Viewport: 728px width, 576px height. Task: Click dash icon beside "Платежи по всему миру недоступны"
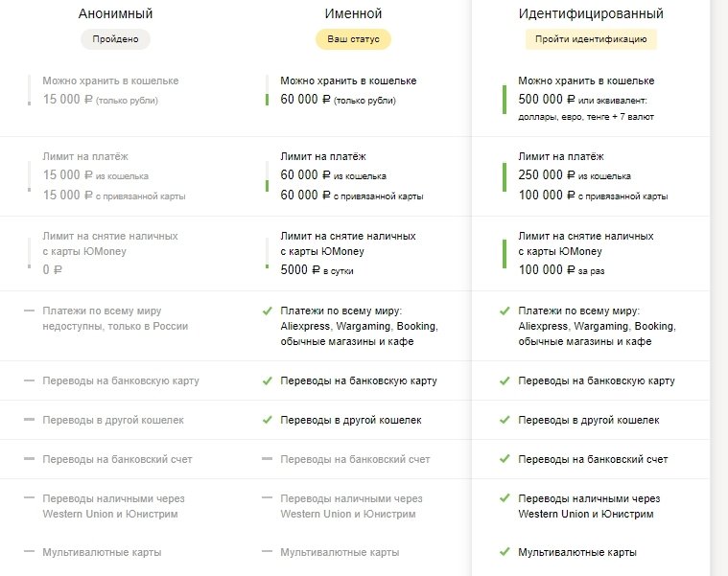(x=29, y=311)
